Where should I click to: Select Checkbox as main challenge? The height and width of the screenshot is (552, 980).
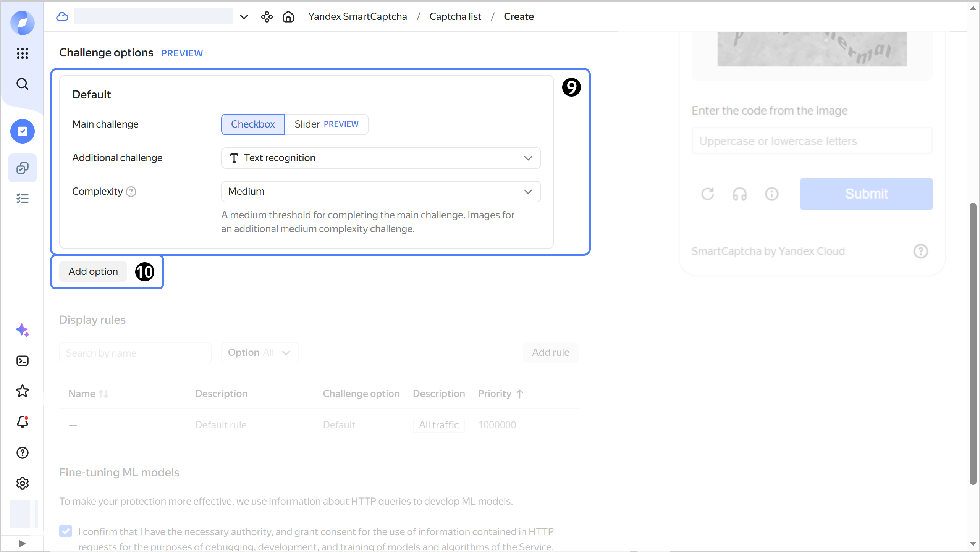point(252,124)
